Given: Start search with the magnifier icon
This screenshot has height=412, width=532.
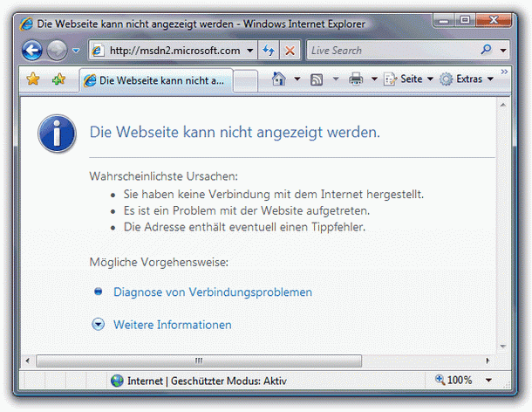Looking at the screenshot, I should (x=486, y=50).
